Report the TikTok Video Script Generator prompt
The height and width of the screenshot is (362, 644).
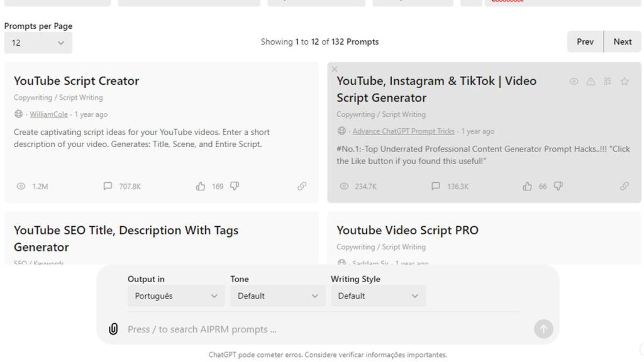tap(591, 81)
